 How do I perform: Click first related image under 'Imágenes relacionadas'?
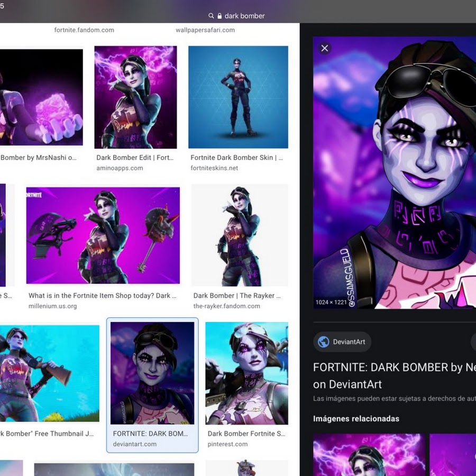[x=369, y=454]
